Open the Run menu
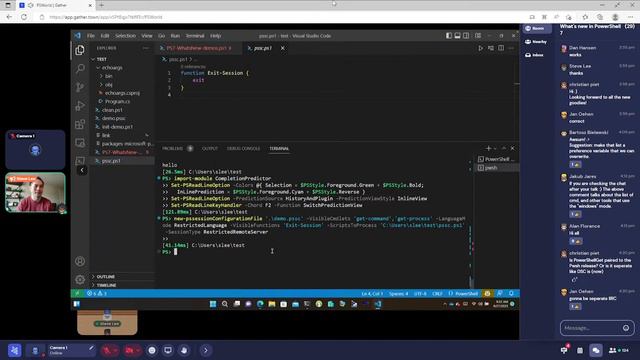The image size is (640, 360). tap(175, 36)
